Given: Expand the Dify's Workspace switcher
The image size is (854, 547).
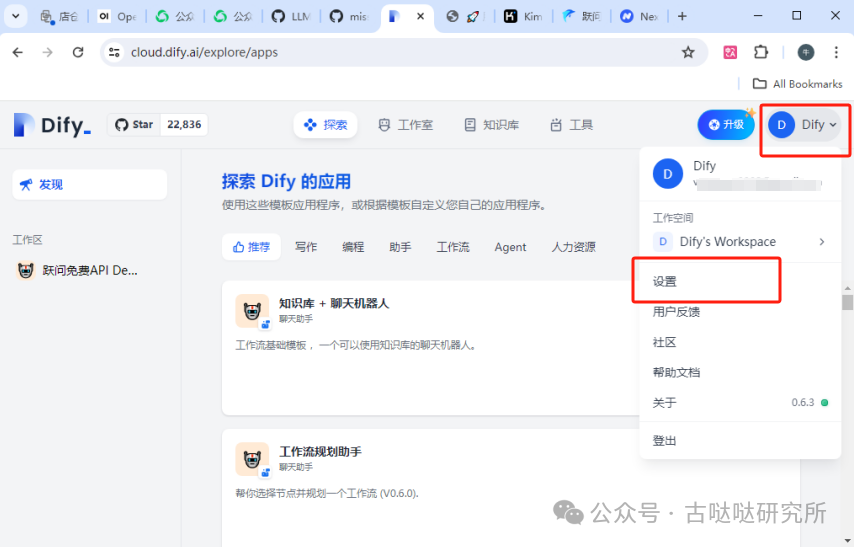Looking at the screenshot, I should tap(740, 241).
